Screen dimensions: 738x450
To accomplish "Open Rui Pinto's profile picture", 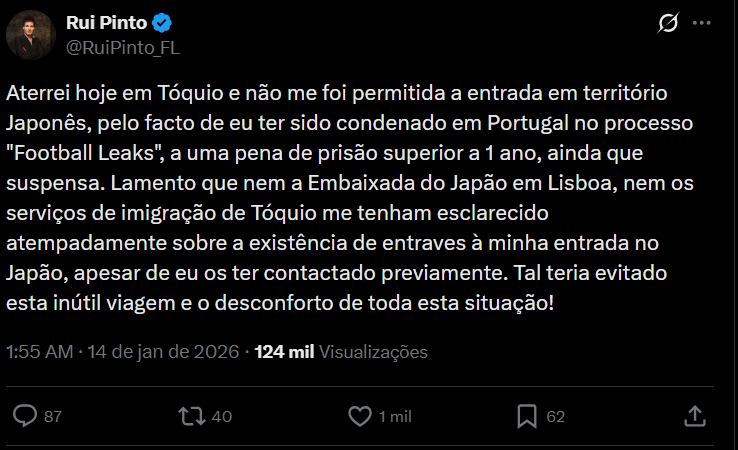I will (x=29, y=35).
